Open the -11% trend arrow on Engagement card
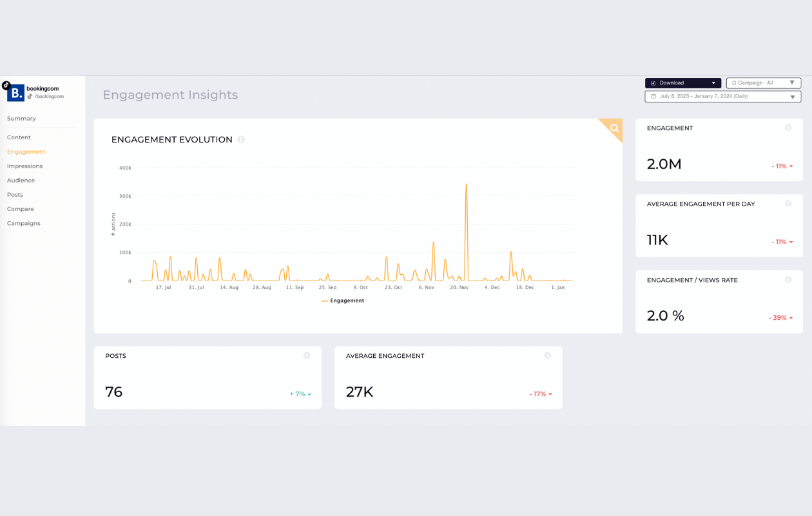This screenshot has width=812, height=516. click(791, 166)
